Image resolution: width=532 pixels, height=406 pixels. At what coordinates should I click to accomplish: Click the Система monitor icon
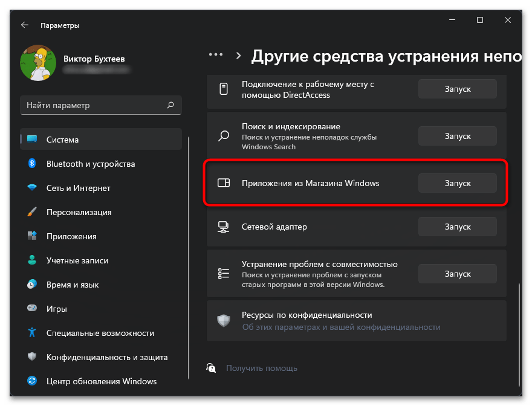[x=32, y=139]
